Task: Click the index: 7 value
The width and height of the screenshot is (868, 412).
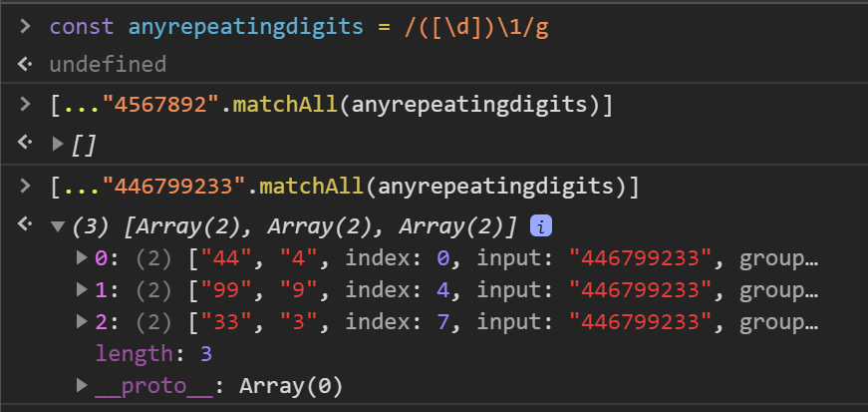Action: (442, 321)
